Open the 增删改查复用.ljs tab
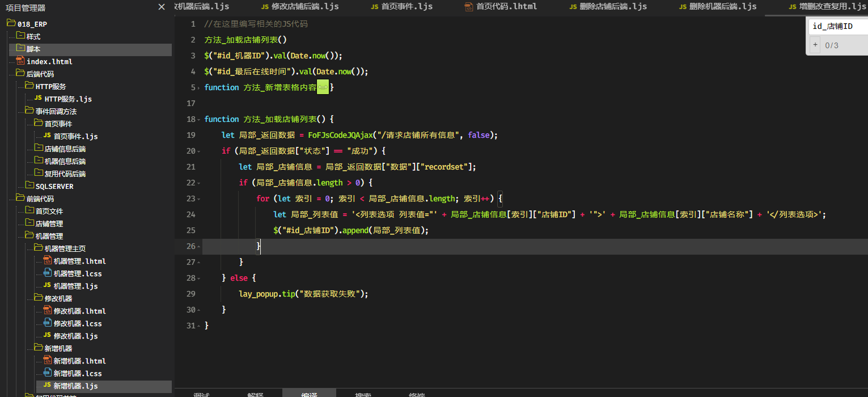 click(x=827, y=7)
